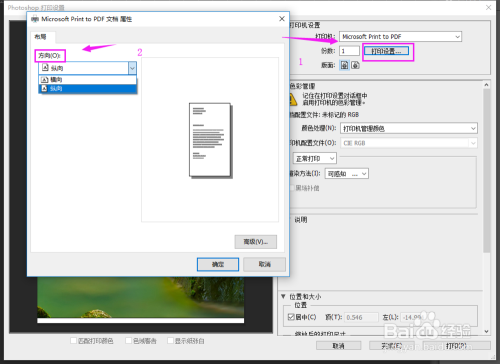Viewport: 500px width, 364px height.
Task: Toggle the 黑场补偿 black point compensation checkbox
Action: 292,188
